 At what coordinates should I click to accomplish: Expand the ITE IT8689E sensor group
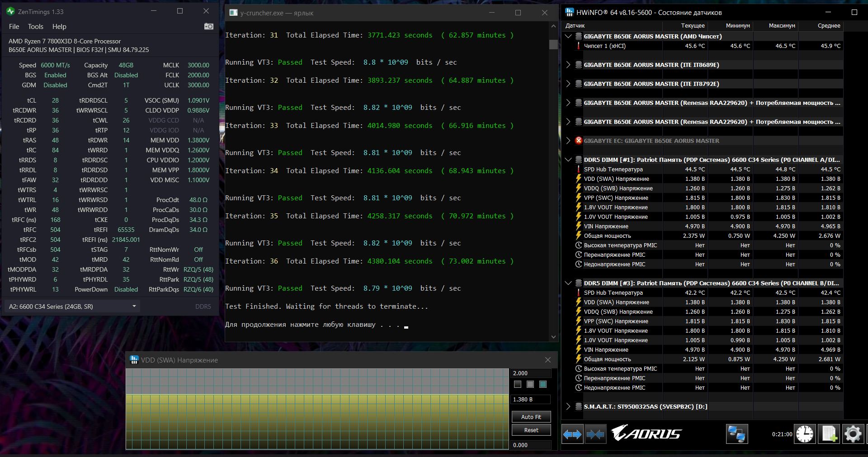point(568,65)
